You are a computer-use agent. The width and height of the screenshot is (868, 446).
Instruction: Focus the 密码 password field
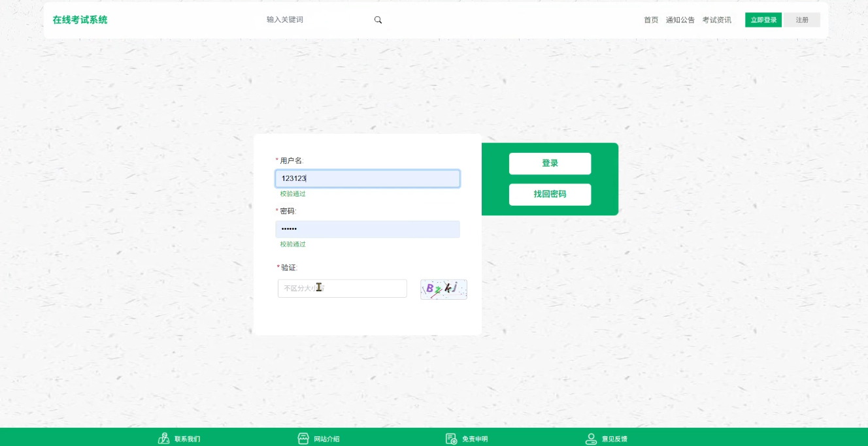point(367,229)
